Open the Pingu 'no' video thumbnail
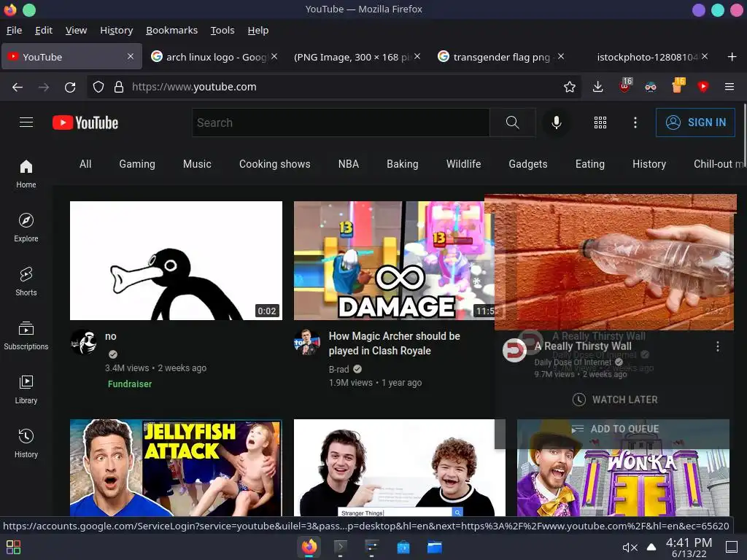This screenshot has width=747, height=560. 176,260
